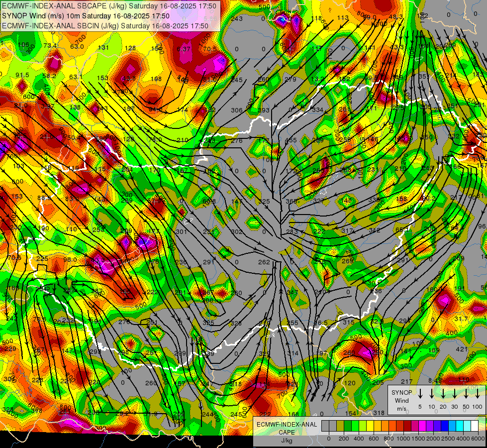Screen dimensions: 487x448
Task: Click the 'm/s' unit in wind legend
Action: [x=401, y=409]
